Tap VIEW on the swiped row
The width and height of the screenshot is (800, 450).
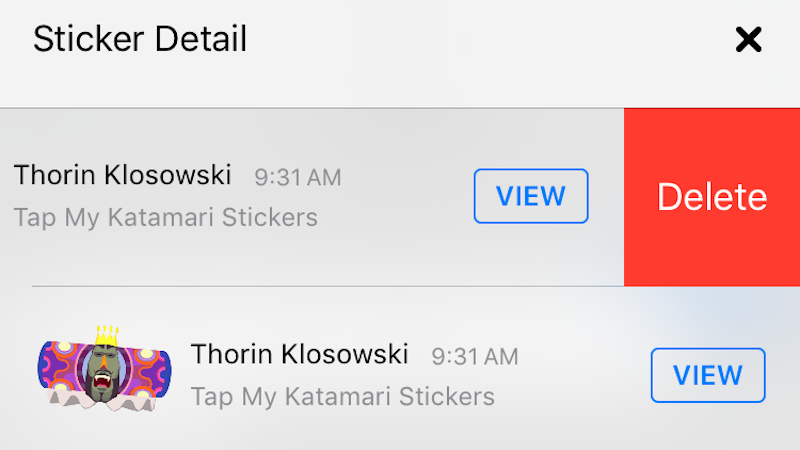click(531, 196)
